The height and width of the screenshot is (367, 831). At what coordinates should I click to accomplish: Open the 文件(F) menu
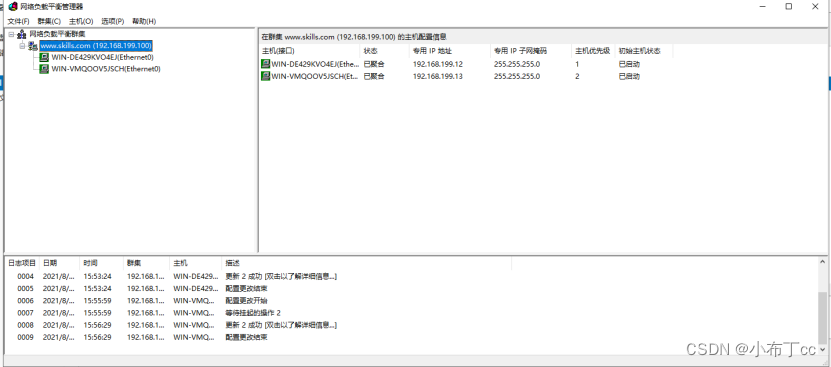[x=19, y=21]
